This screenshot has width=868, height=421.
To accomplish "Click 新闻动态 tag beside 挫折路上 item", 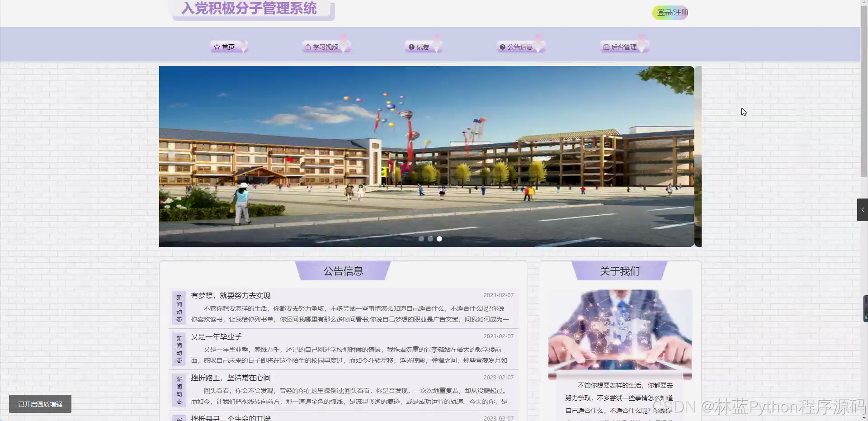I will pyautogui.click(x=179, y=390).
